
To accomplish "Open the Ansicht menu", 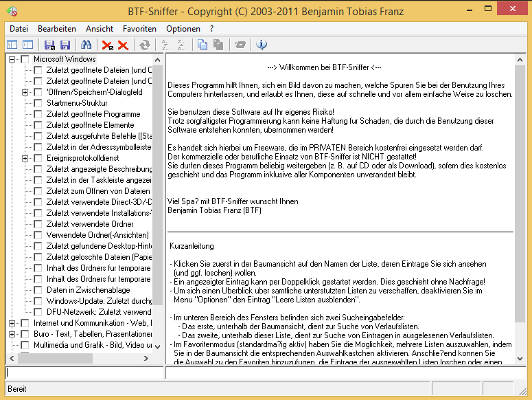I will (100, 29).
